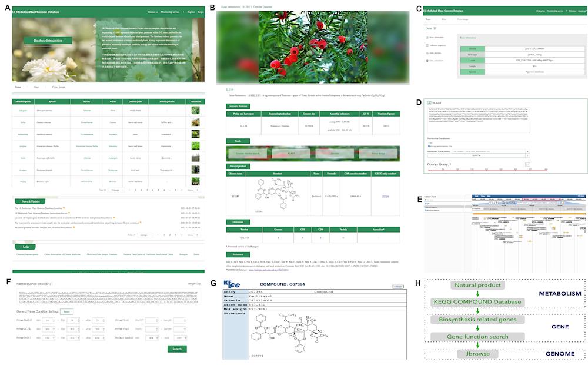
Task: Select the Reference sequence sidebar icon
Action: [x=426, y=45]
